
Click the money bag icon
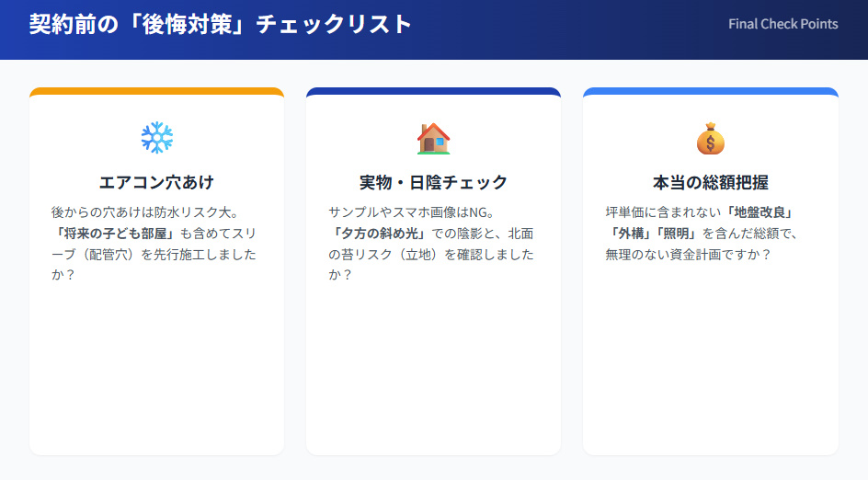pyautogui.click(x=710, y=138)
